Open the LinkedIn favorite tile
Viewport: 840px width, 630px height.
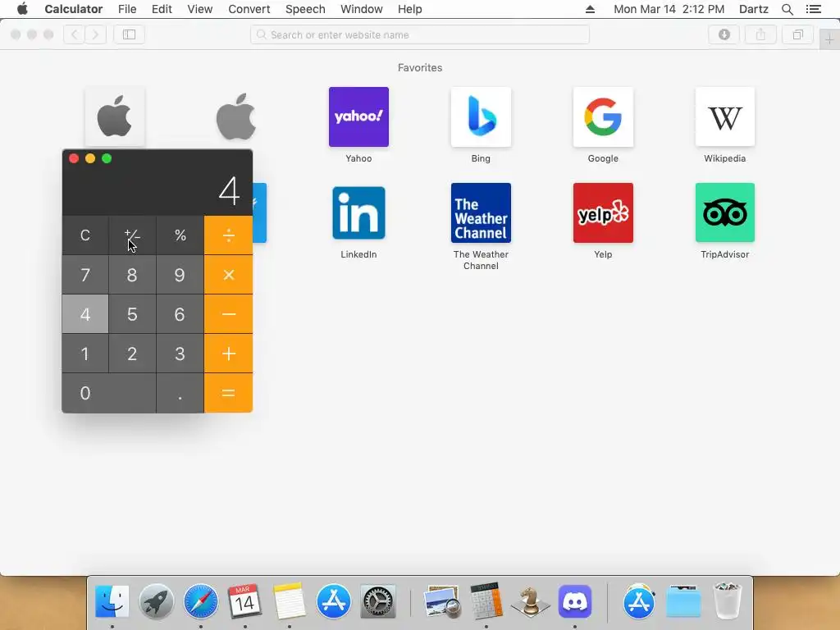358,212
